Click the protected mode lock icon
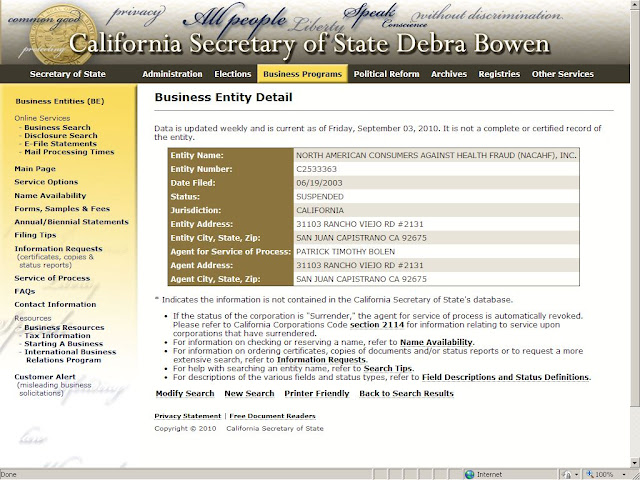The height and width of the screenshot is (480, 640). click(567, 474)
